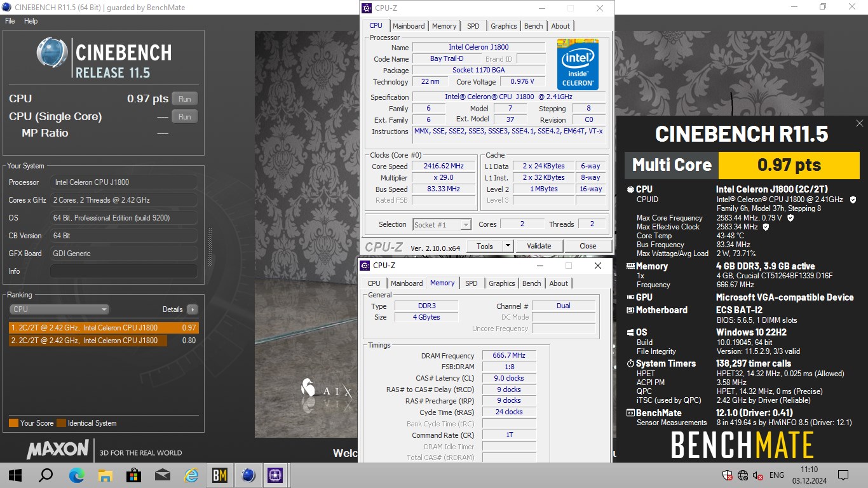
Task: Open Windows Security tray icon
Action: 728,475
